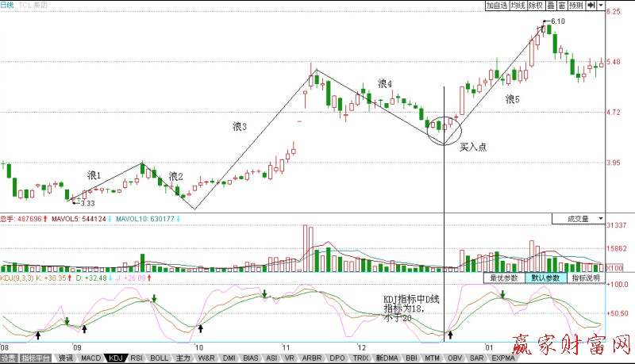Click the circled 买入点 candlestick area

(443, 128)
